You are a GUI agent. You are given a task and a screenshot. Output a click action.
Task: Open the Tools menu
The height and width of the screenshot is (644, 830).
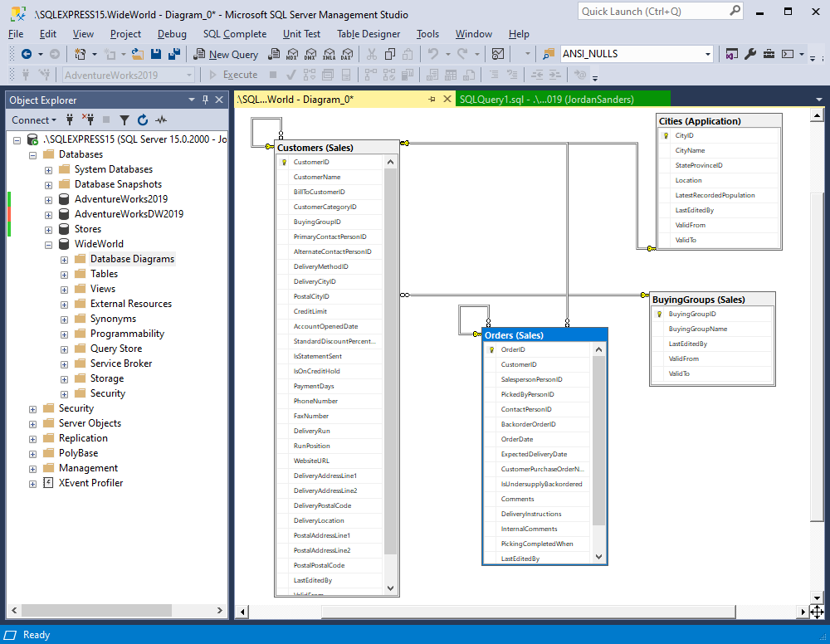tap(427, 34)
